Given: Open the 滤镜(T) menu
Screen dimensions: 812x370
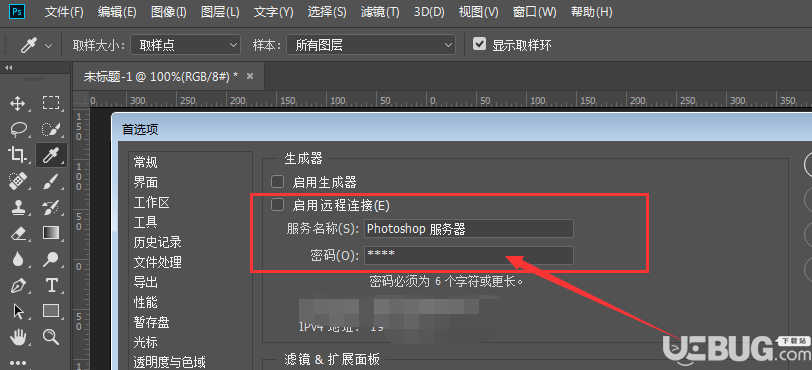Looking at the screenshot, I should [380, 12].
